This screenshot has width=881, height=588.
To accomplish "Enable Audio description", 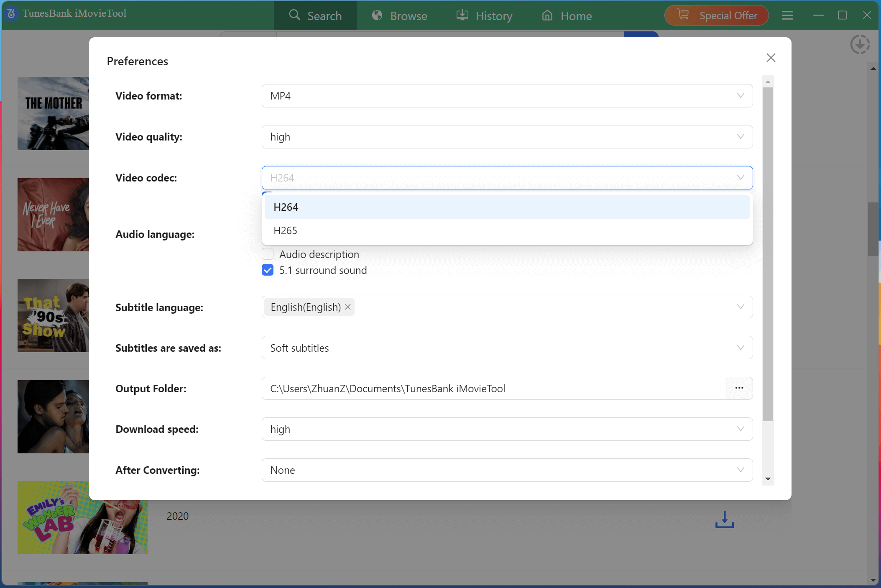I will [267, 254].
